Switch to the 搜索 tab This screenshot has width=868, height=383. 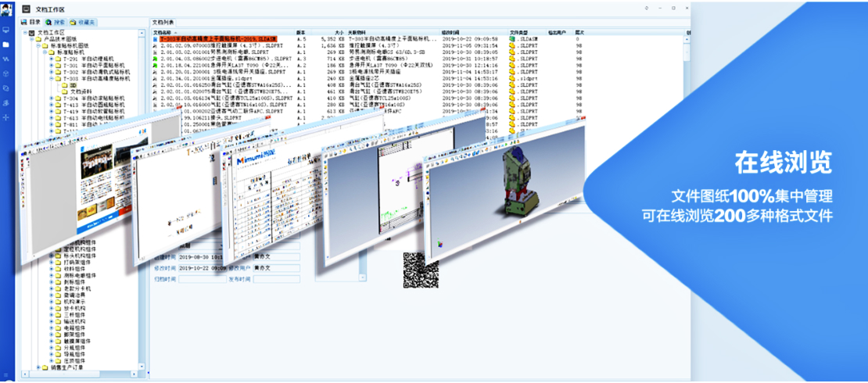click(x=56, y=23)
